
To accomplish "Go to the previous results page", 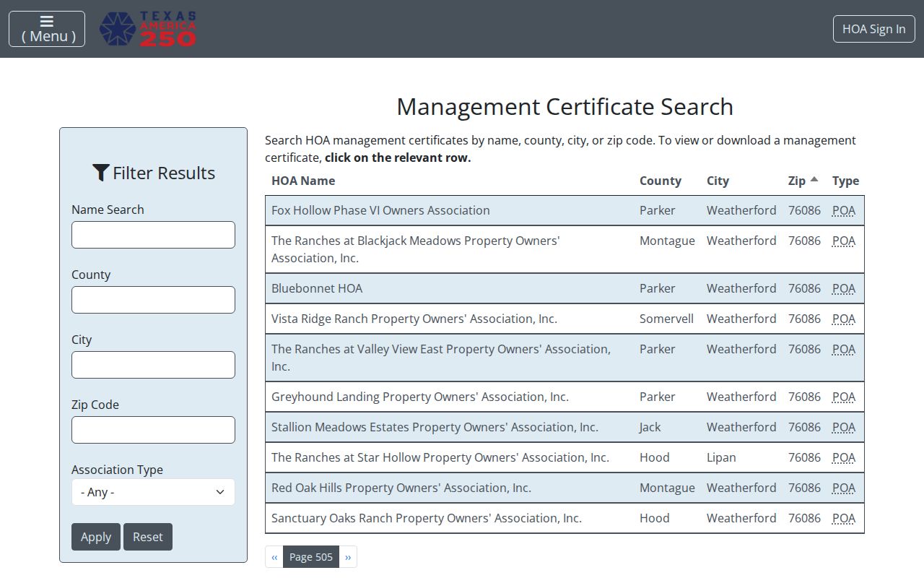I will (x=274, y=557).
